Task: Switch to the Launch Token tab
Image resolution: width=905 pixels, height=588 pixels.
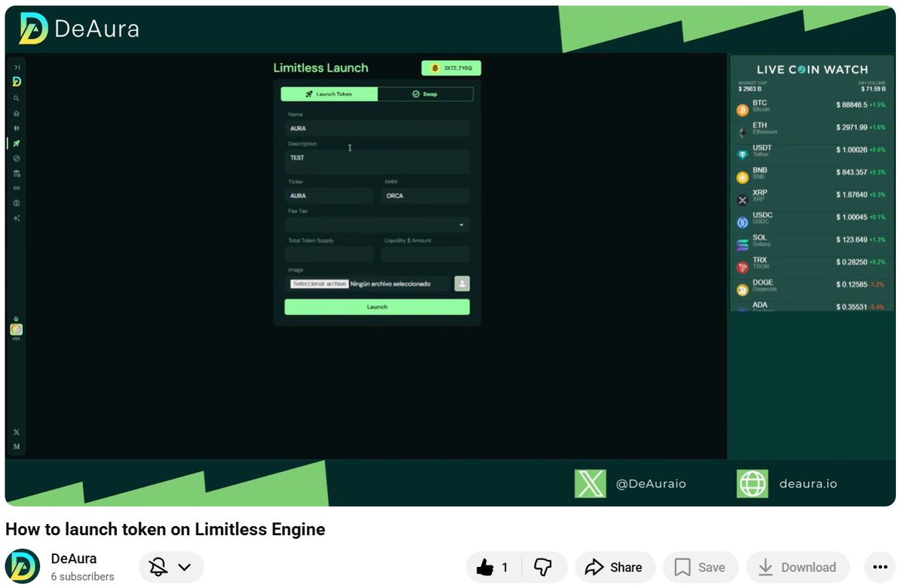Action: point(329,94)
